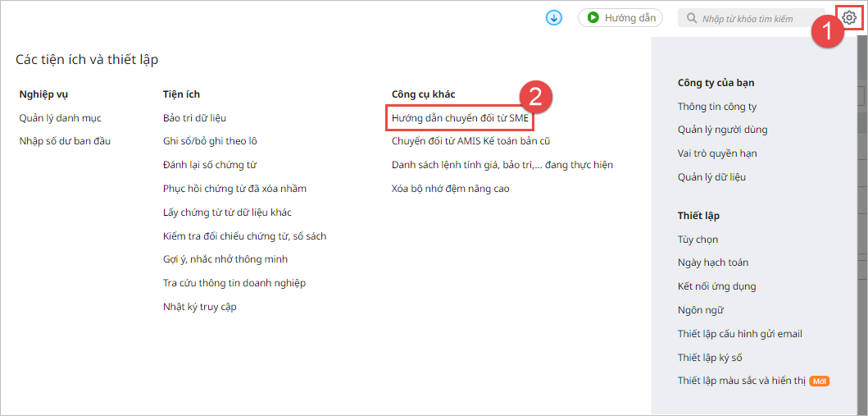The height and width of the screenshot is (416, 868).
Task: Open Danh sách lệnh tính giá, bảo trì
Action: pos(502,165)
